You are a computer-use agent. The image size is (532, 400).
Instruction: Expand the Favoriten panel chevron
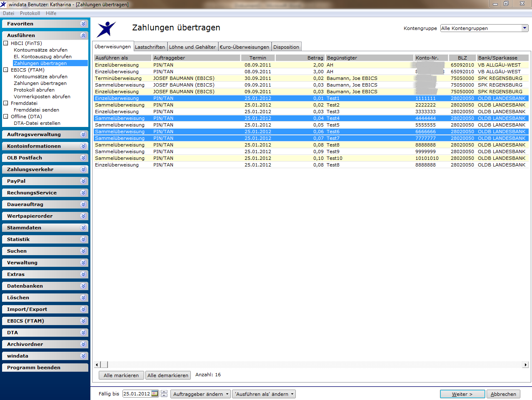tap(83, 24)
